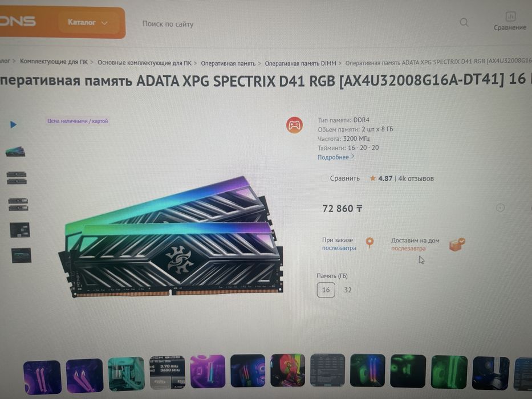Image resolution: width=532 pixels, height=399 pixels.
Task: Tick the Сравнить checkbox
Action: pyautogui.click(x=324, y=178)
